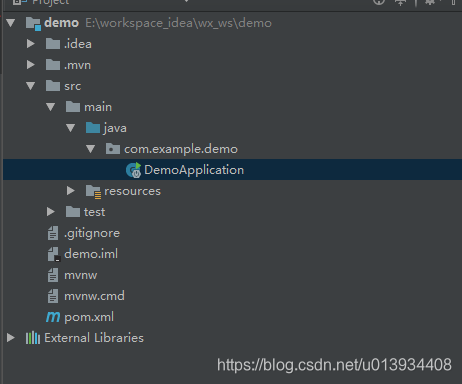Click the External Libraries bars icon
The image size is (462, 384).
point(33,338)
